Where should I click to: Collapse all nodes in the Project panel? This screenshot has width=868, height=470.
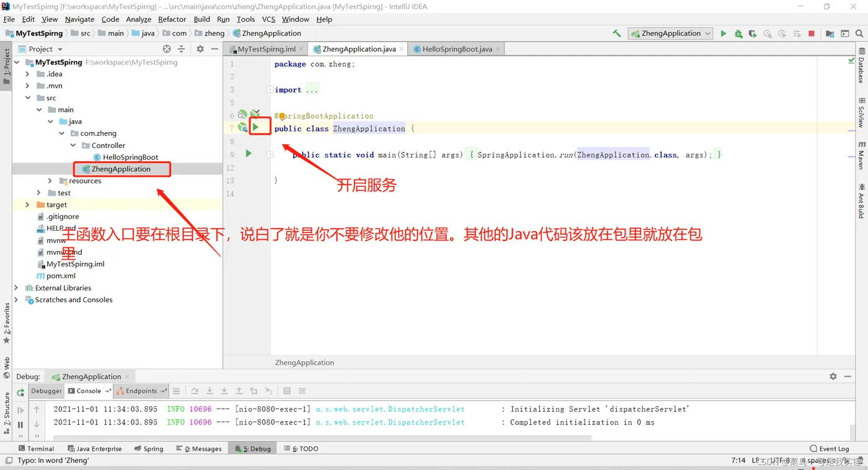(181, 49)
